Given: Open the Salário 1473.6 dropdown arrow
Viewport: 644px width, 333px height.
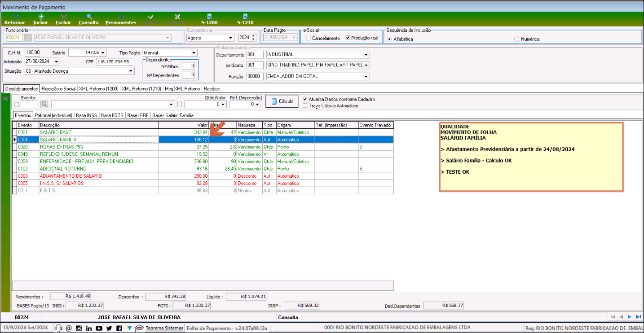Looking at the screenshot, I should (x=104, y=53).
